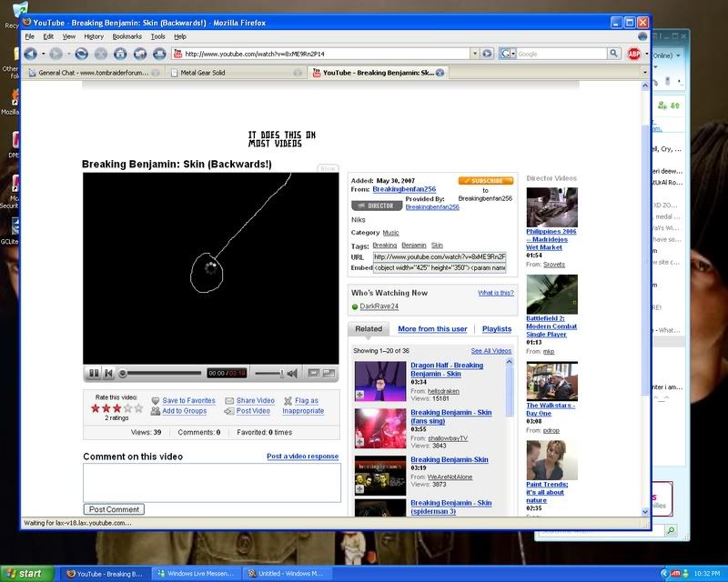Click the Add to Groups people icon
Viewport: 728px width, 582px height.
(156, 411)
